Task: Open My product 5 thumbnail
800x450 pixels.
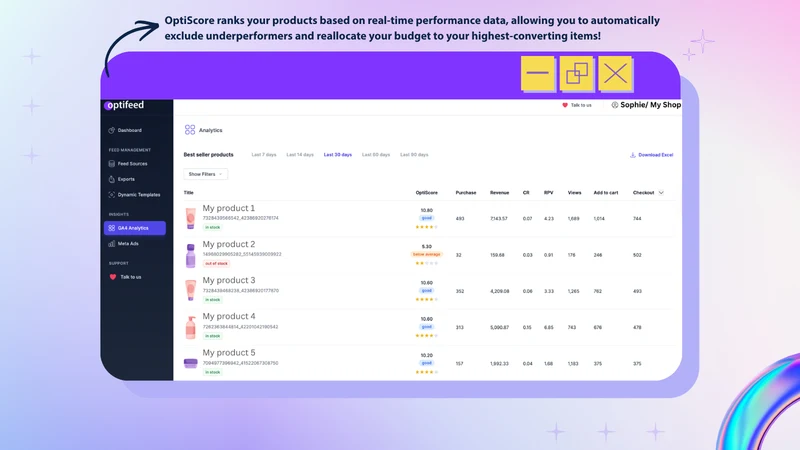Action: point(190,363)
